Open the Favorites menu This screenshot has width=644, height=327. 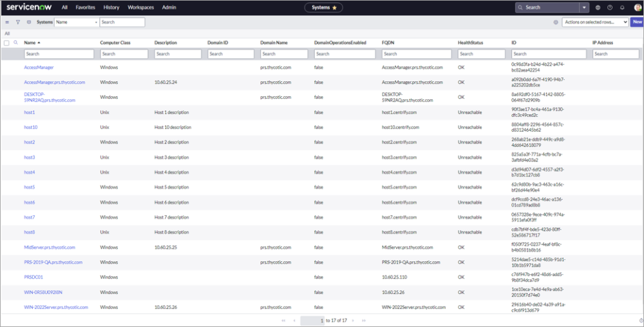click(85, 8)
